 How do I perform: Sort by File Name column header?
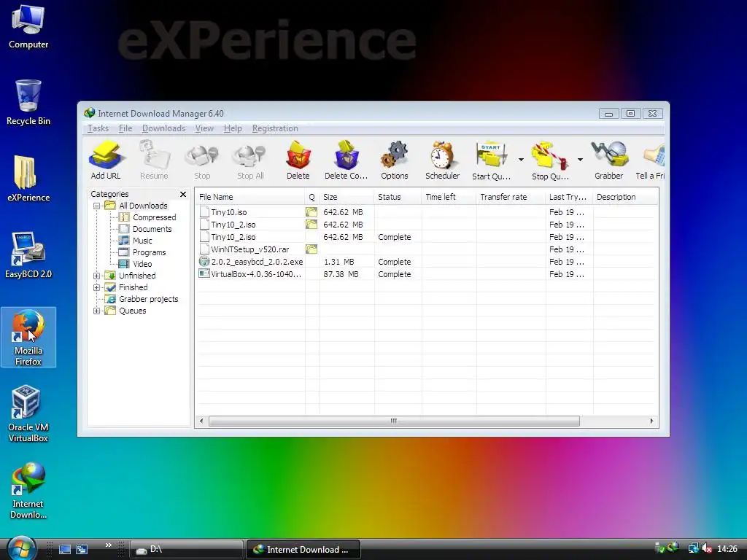pyautogui.click(x=249, y=197)
